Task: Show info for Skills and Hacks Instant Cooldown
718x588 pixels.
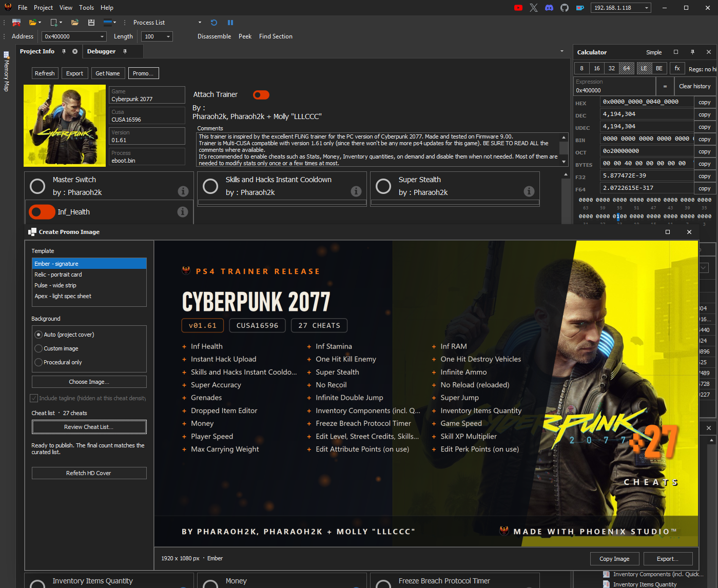Action: pos(356,191)
